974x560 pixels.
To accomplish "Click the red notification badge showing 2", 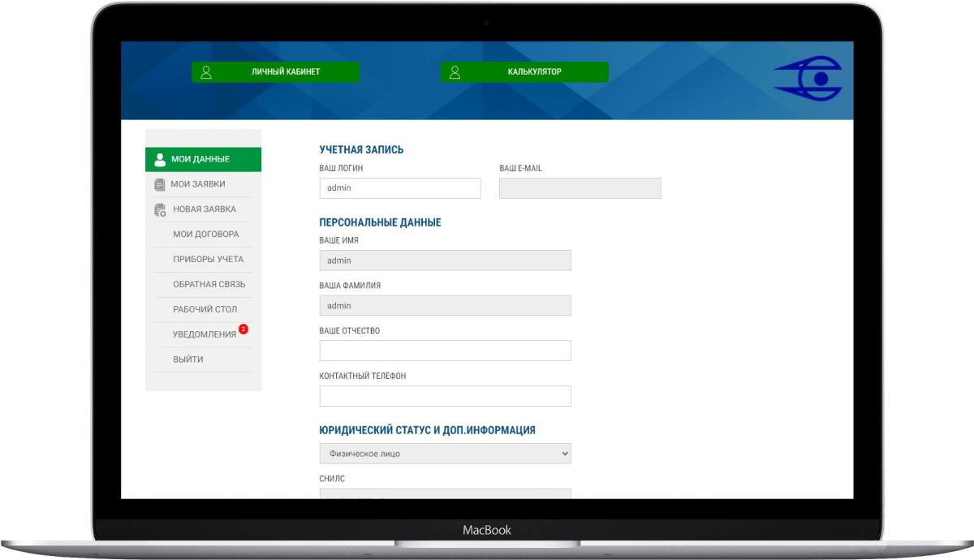I will click(x=243, y=330).
